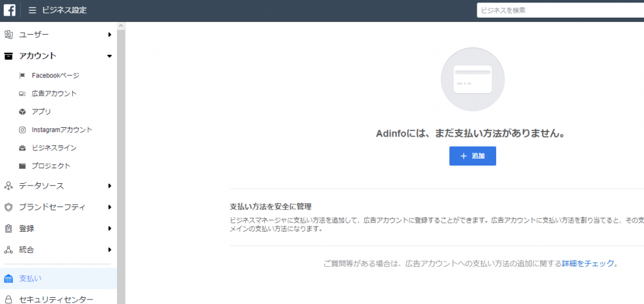Expand the ブランドセーフティ section arrow
This screenshot has width=644, height=304.
click(x=109, y=207)
